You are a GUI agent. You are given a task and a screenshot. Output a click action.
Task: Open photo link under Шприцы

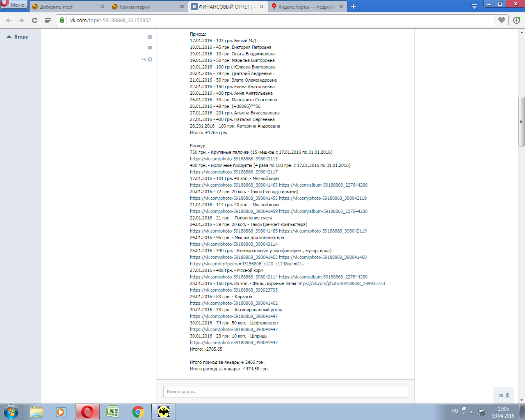point(234,342)
